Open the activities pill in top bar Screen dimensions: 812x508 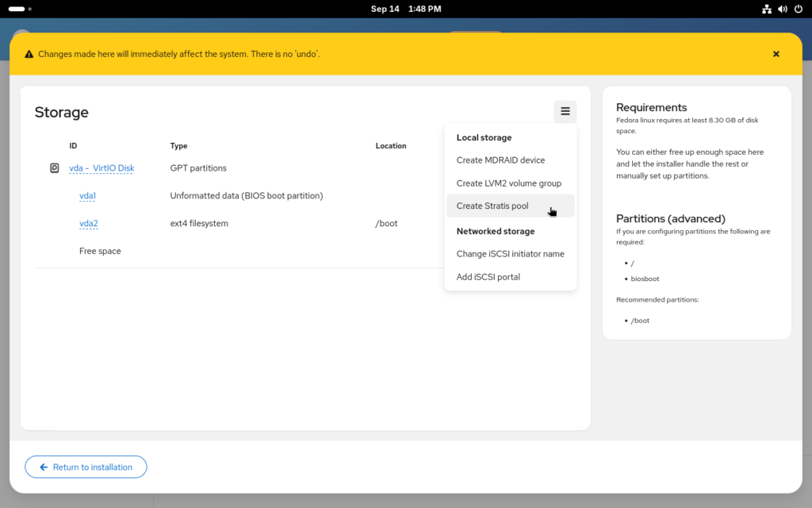point(20,9)
